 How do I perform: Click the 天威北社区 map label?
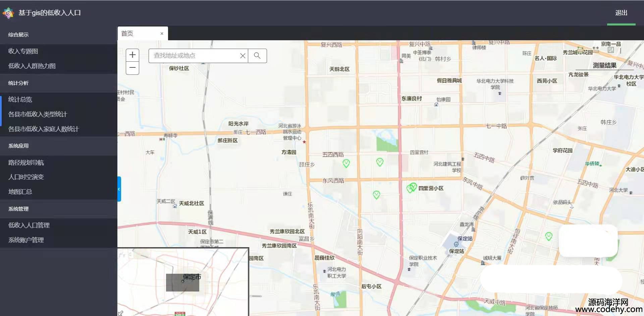(x=192, y=203)
